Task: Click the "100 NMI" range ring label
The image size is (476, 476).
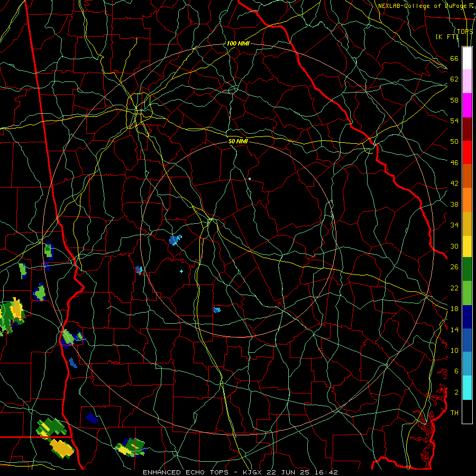Action: (238, 43)
